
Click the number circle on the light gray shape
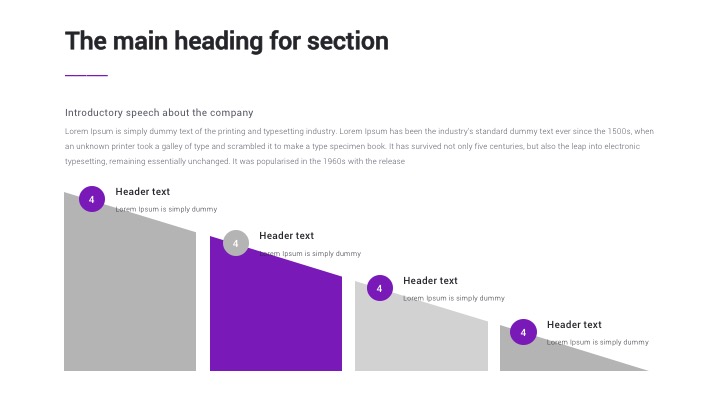tap(379, 289)
